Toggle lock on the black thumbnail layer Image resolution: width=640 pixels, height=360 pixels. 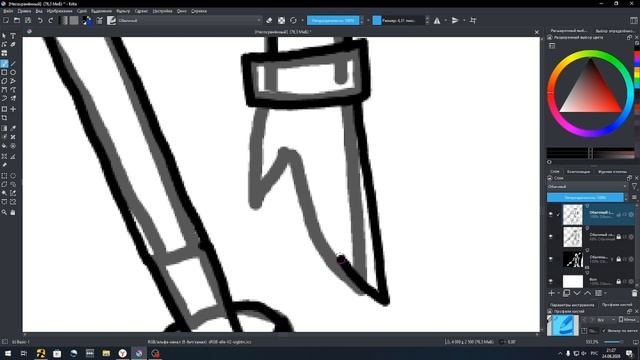tap(619, 259)
